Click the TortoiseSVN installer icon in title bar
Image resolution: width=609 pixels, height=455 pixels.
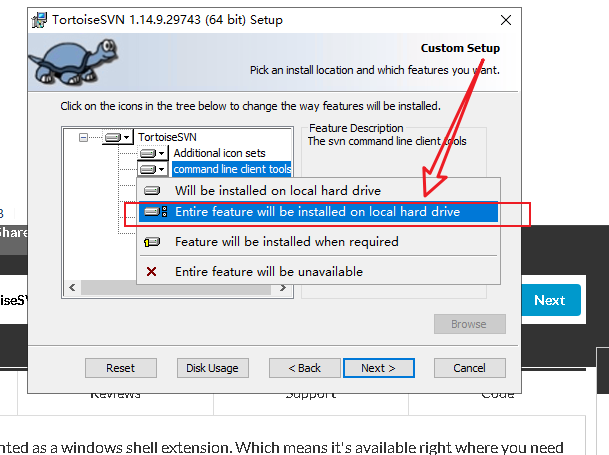point(39,20)
